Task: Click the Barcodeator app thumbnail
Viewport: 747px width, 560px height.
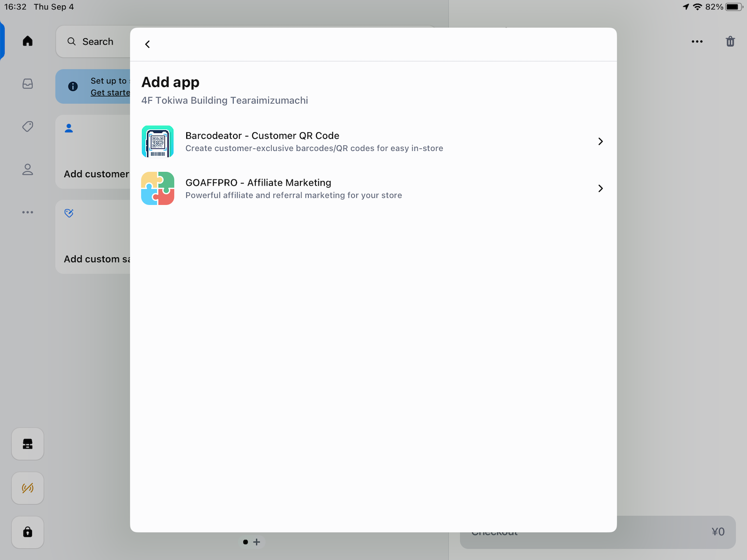Action: click(x=158, y=142)
